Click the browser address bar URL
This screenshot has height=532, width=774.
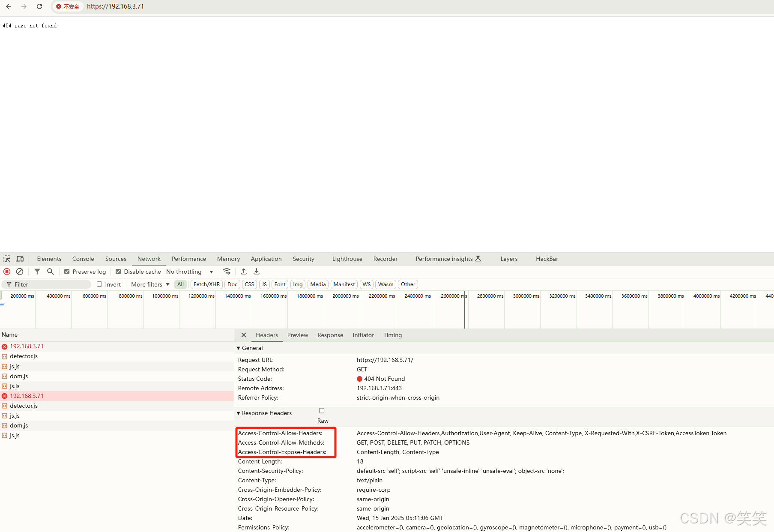coord(115,6)
